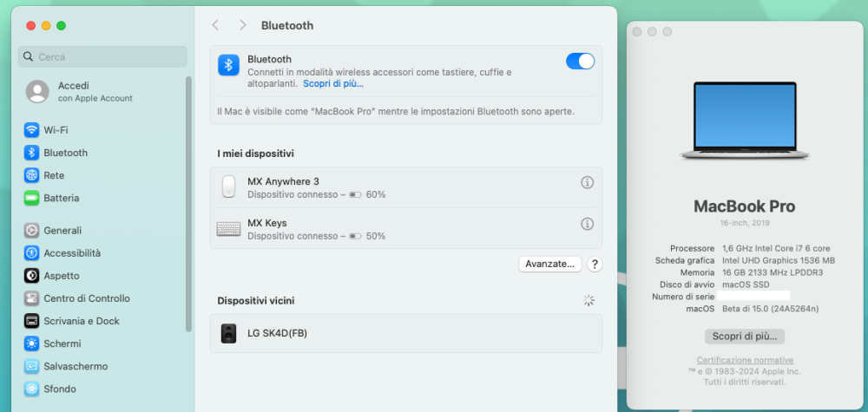This screenshot has height=412, width=868.
Task: Click the MX Anywhere 3 device name
Action: [283, 181]
